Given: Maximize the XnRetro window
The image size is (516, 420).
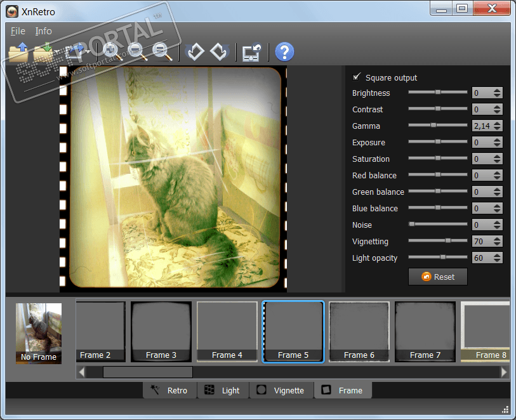Looking at the screenshot, I should point(462,8).
